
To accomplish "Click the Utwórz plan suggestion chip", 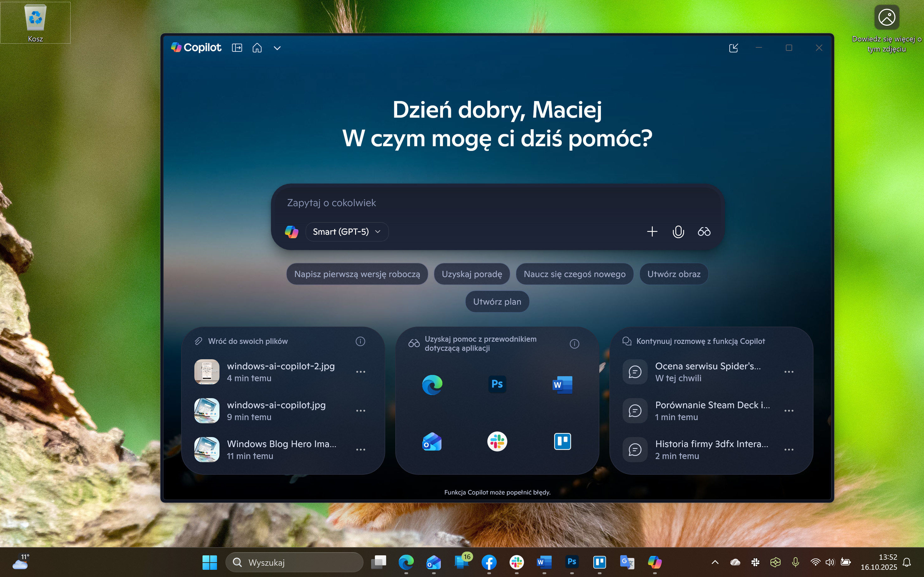I will 497,302.
